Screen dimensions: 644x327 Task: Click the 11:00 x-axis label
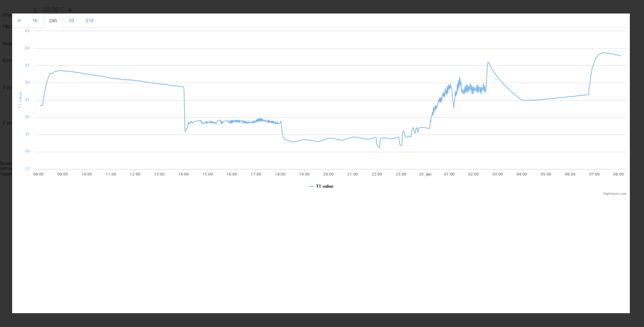click(111, 174)
